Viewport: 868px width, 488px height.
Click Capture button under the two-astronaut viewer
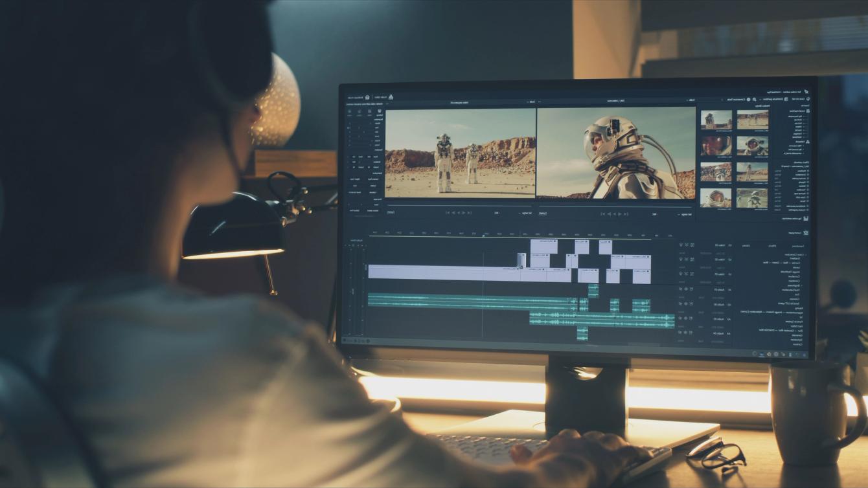click(x=391, y=212)
